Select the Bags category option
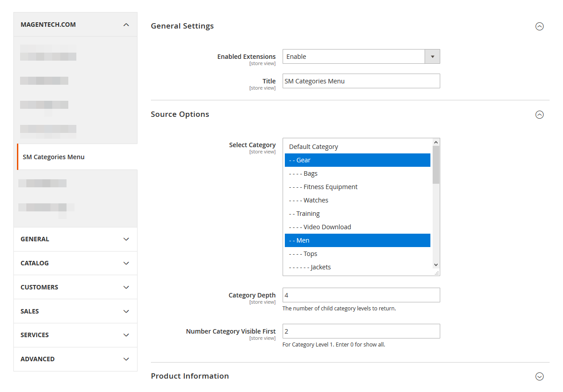 point(310,173)
